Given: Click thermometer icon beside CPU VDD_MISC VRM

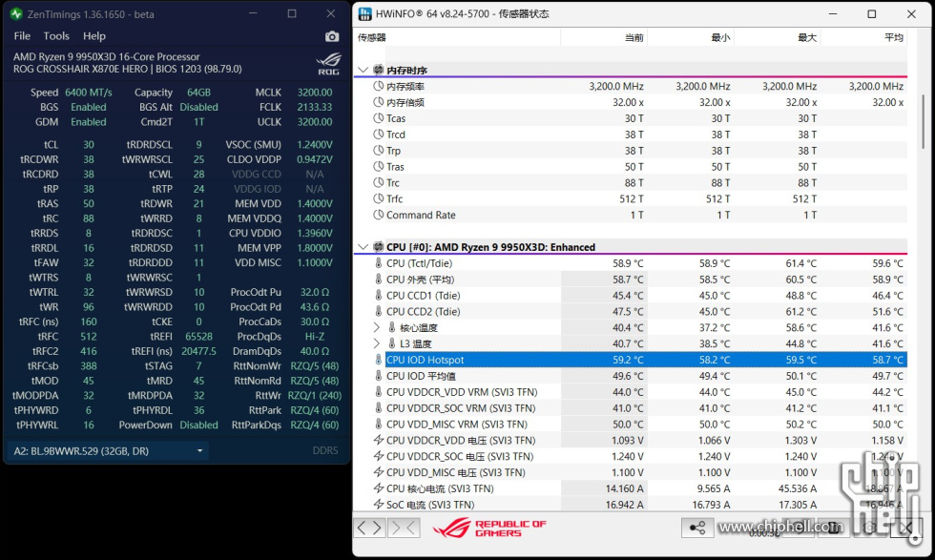Looking at the screenshot, I should pos(378,424).
